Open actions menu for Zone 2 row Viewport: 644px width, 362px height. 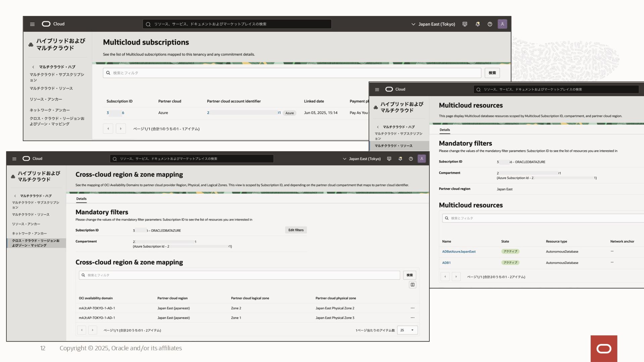click(x=413, y=308)
